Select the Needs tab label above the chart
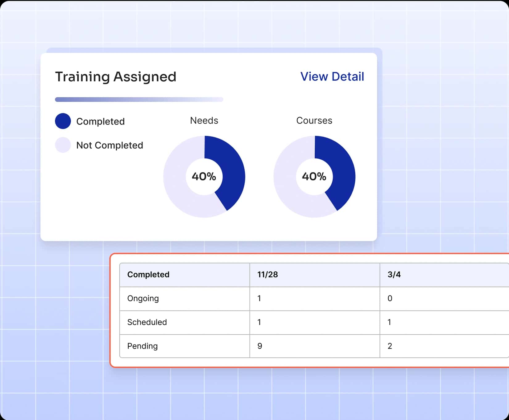The width and height of the screenshot is (509, 420). [204, 121]
